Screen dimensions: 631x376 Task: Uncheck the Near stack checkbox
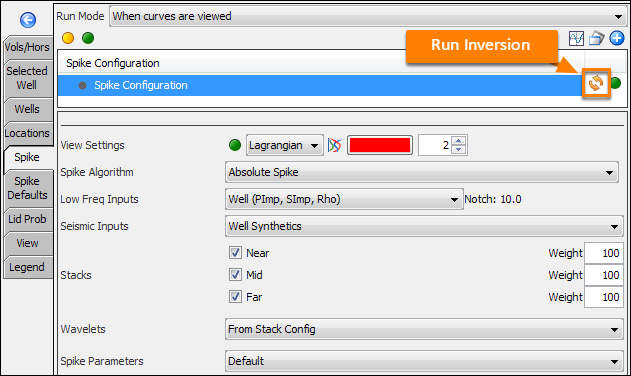pos(235,253)
